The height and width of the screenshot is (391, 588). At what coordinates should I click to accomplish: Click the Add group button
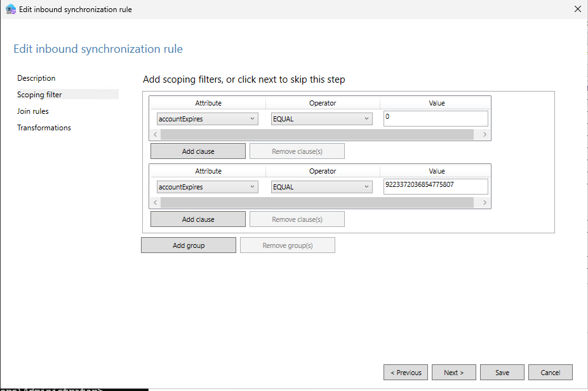click(189, 245)
